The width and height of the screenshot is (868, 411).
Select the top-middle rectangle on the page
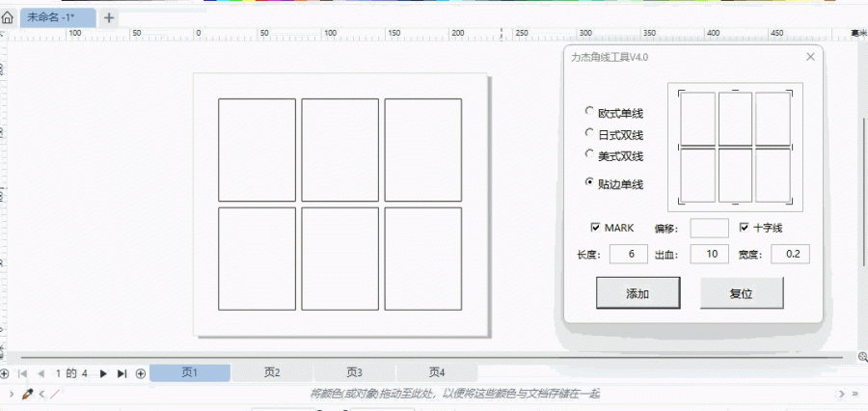tap(339, 151)
